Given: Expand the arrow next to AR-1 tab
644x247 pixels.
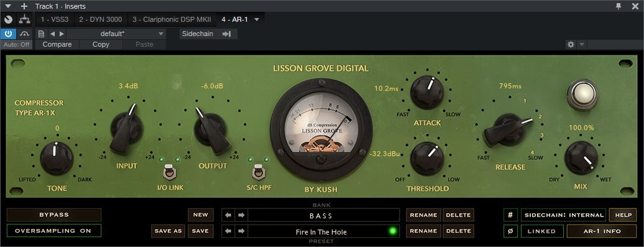Looking at the screenshot, I should coord(257,19).
